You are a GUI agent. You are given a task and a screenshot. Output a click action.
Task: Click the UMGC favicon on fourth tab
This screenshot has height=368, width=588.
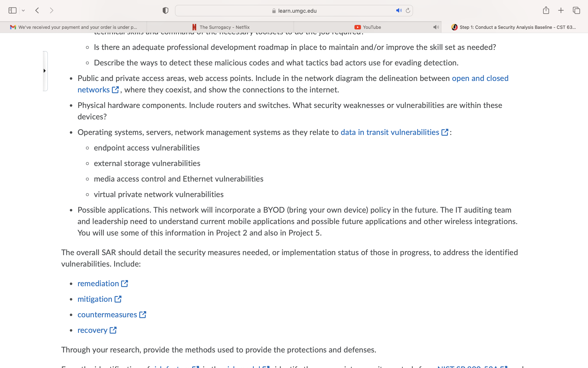[454, 27]
